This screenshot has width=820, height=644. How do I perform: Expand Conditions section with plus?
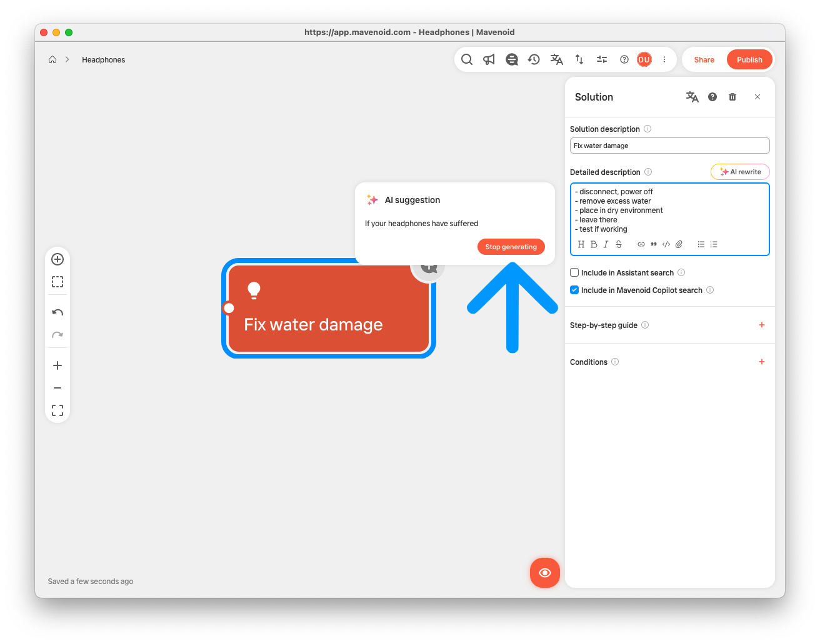(x=761, y=362)
